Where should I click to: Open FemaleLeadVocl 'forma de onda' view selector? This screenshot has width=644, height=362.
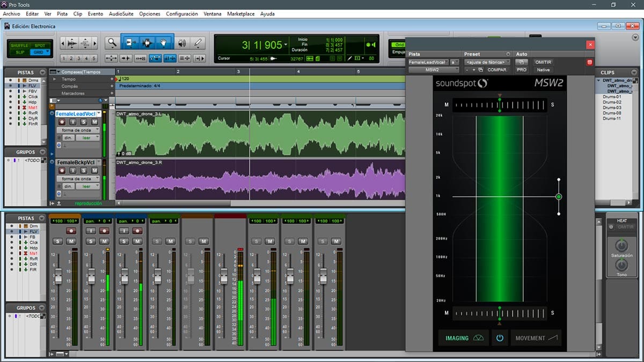tap(78, 130)
